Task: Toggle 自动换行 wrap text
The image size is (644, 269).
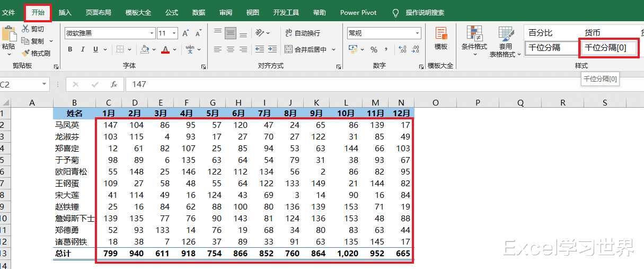Action: pos(302,33)
